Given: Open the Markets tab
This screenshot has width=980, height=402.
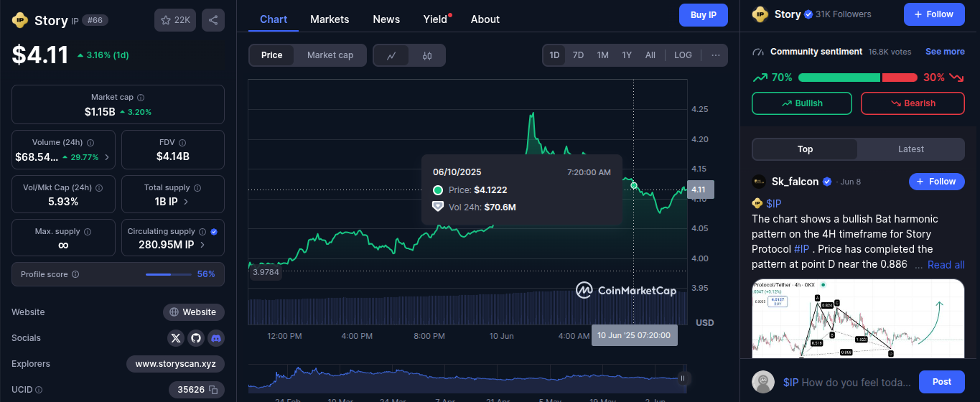Looking at the screenshot, I should (x=330, y=19).
